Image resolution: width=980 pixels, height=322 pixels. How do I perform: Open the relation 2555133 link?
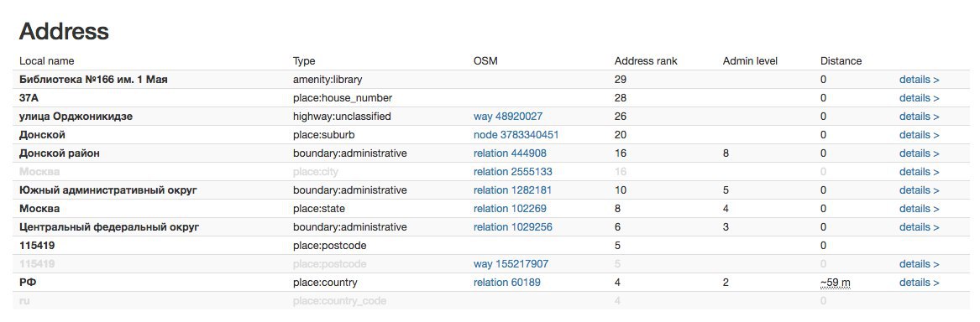(512, 172)
